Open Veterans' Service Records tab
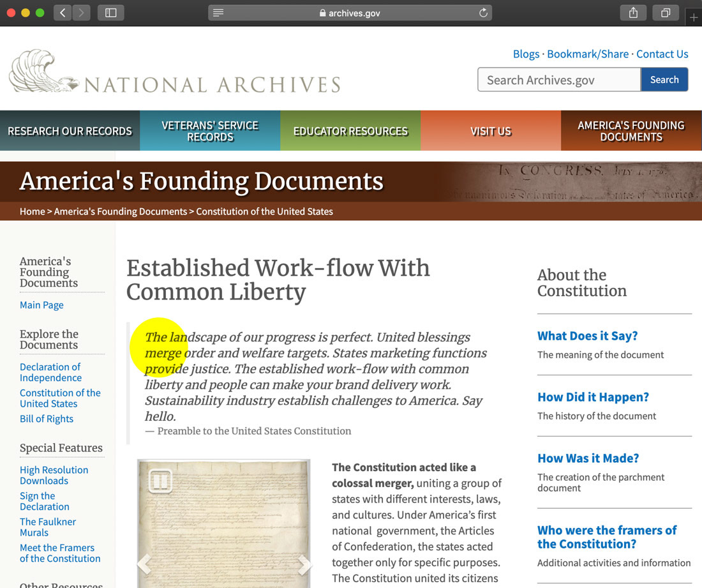 (210, 131)
